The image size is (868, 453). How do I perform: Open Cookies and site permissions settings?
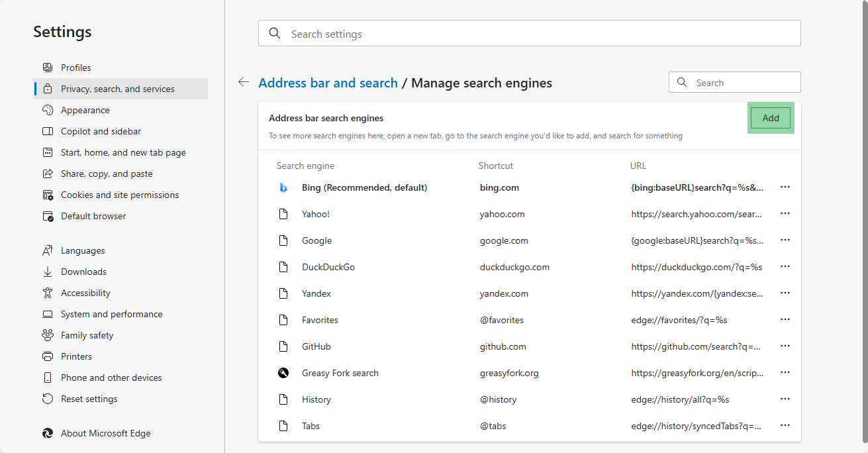pos(120,195)
